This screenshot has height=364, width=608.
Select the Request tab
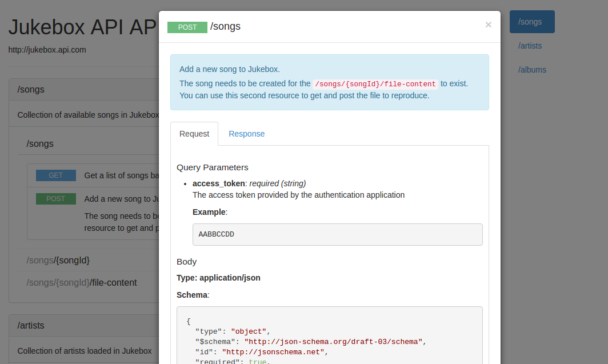point(194,134)
